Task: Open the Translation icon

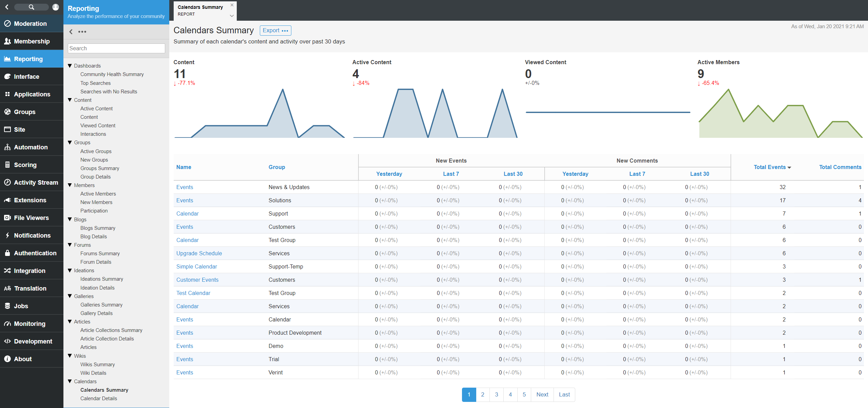Action: pos(7,288)
